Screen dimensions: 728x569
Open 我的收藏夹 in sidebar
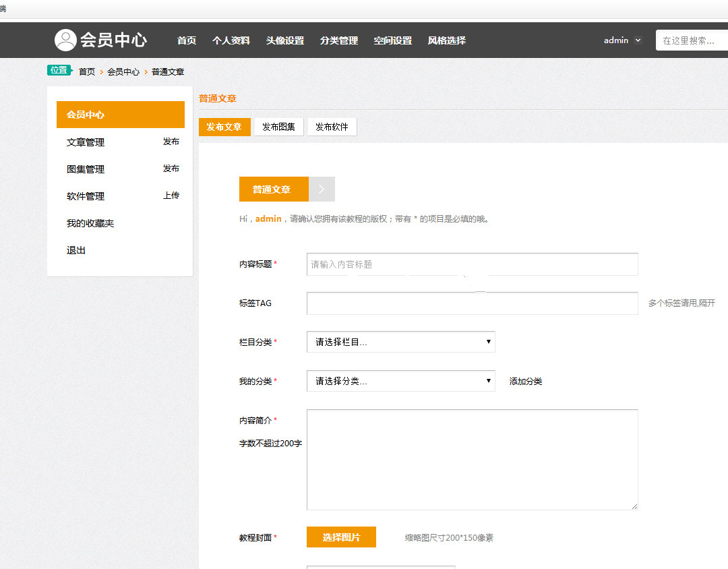tap(90, 223)
